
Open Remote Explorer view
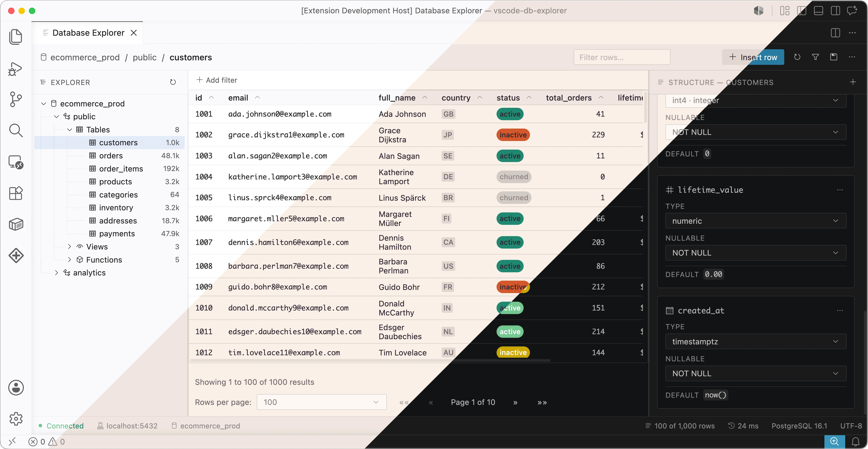coord(16,162)
